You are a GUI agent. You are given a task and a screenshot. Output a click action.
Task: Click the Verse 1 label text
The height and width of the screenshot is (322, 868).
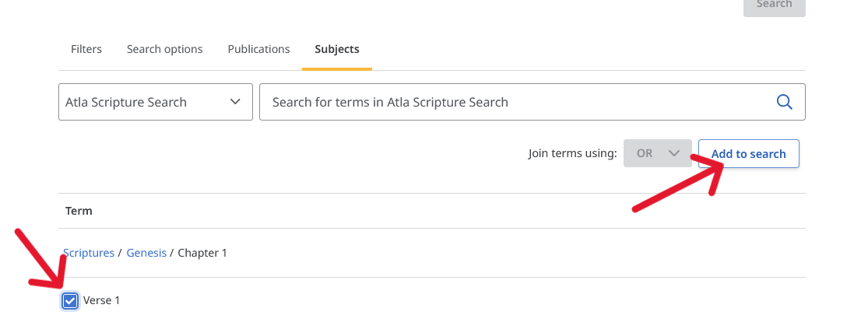coord(101,300)
